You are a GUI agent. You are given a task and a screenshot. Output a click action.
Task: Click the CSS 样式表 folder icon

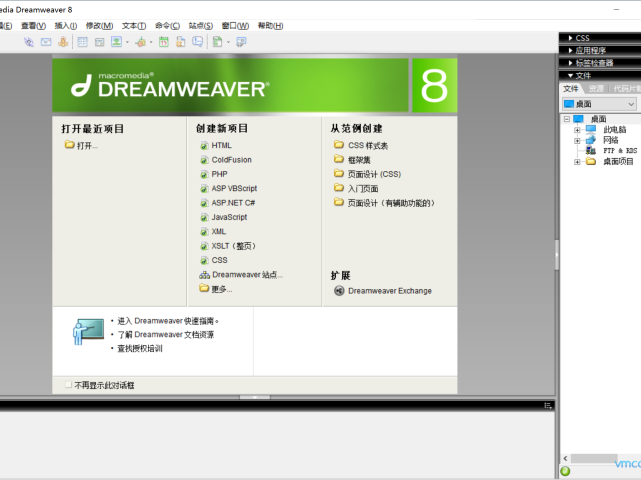pos(338,144)
